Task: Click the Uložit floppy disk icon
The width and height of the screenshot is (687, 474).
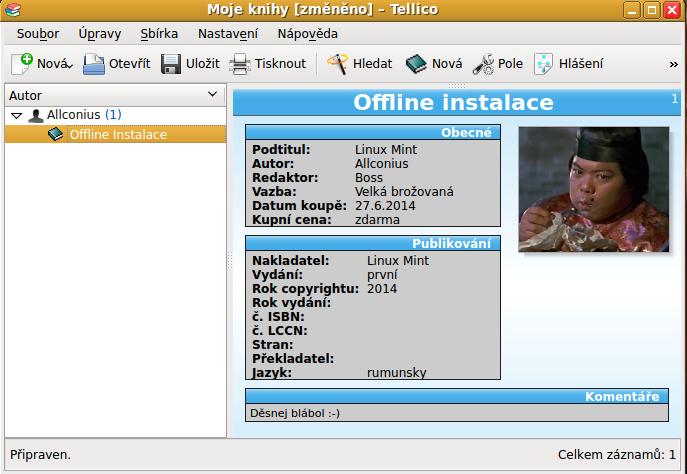Action: [171, 64]
